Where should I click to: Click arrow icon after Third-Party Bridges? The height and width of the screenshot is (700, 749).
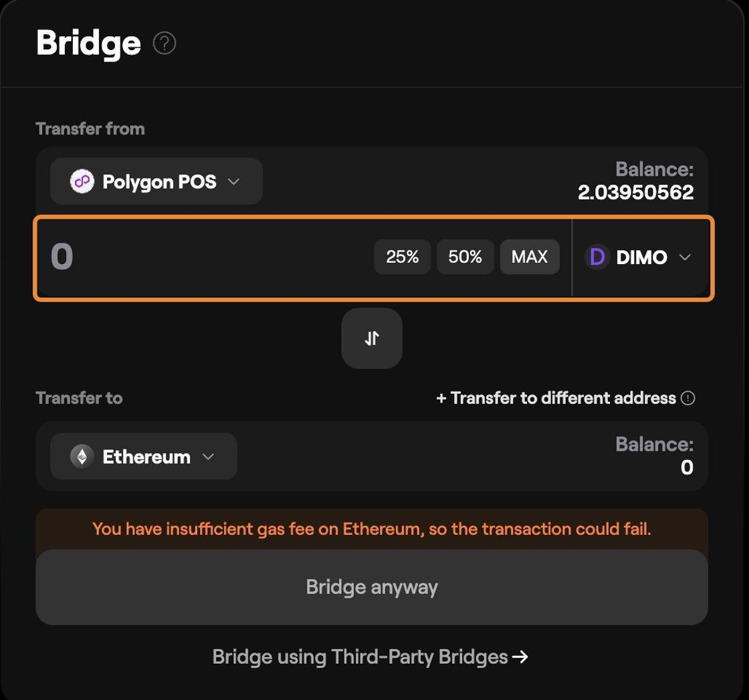[520, 657]
